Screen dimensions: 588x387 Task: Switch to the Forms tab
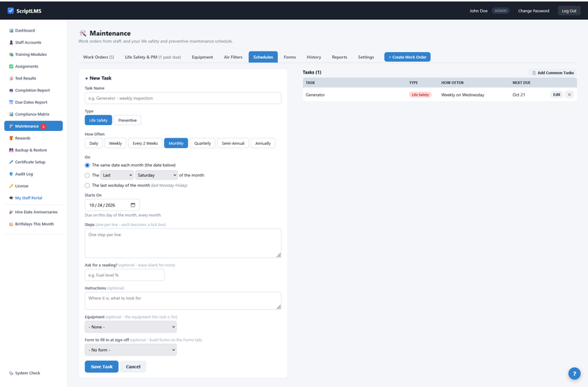290,57
